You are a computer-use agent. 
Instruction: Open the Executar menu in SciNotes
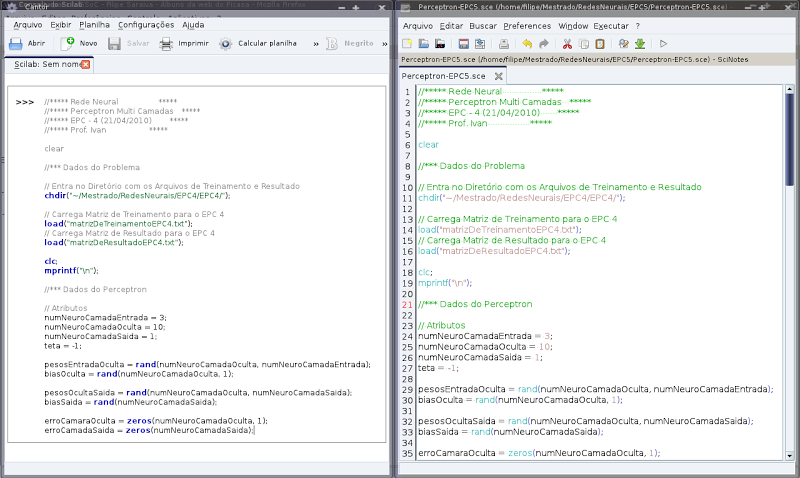611,26
